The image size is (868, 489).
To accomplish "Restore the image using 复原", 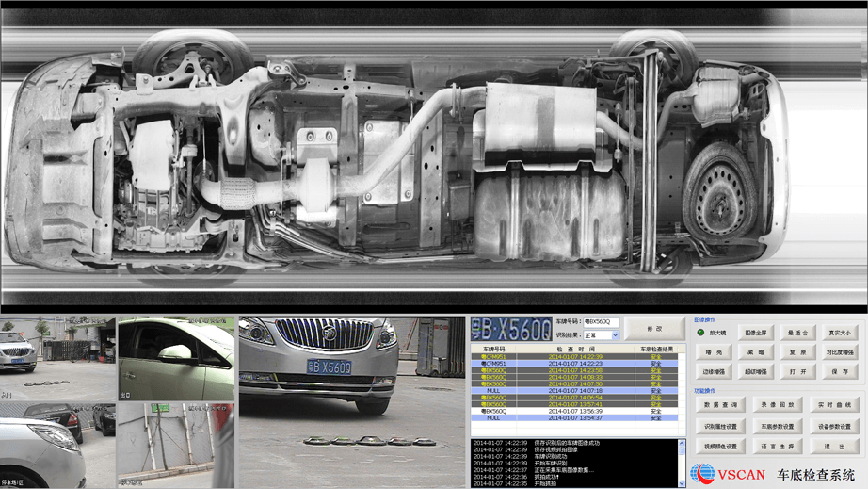I will [x=797, y=352].
